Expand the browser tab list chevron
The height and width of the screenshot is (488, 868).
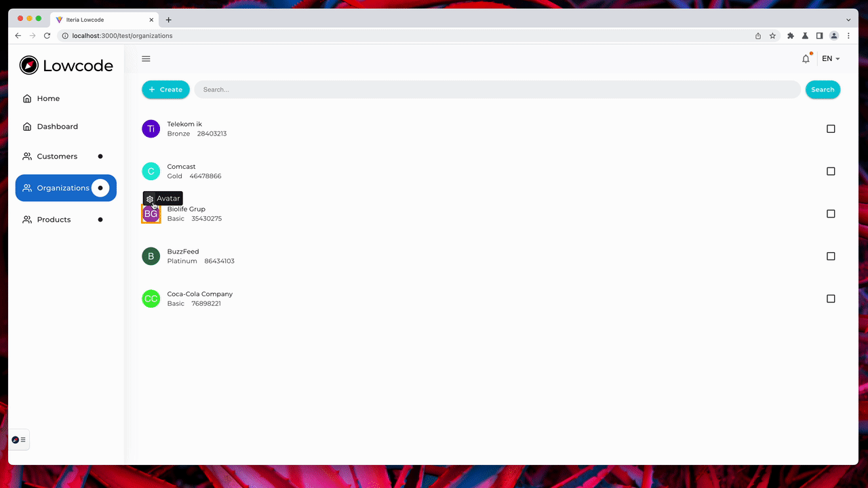tap(848, 20)
